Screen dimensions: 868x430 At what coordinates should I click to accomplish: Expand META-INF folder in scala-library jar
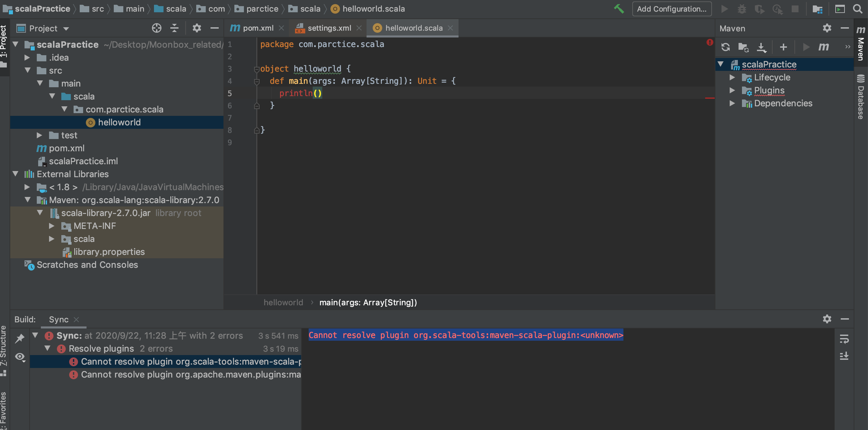tap(52, 226)
